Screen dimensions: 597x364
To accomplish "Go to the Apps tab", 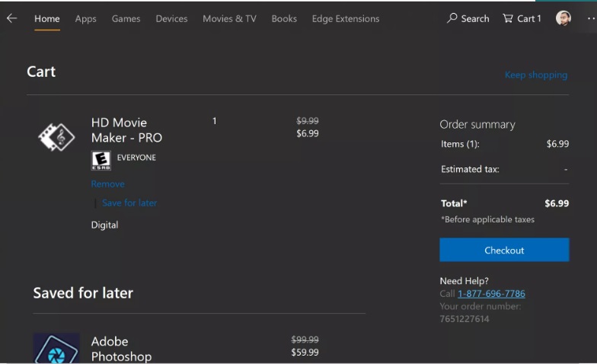I will click(85, 18).
